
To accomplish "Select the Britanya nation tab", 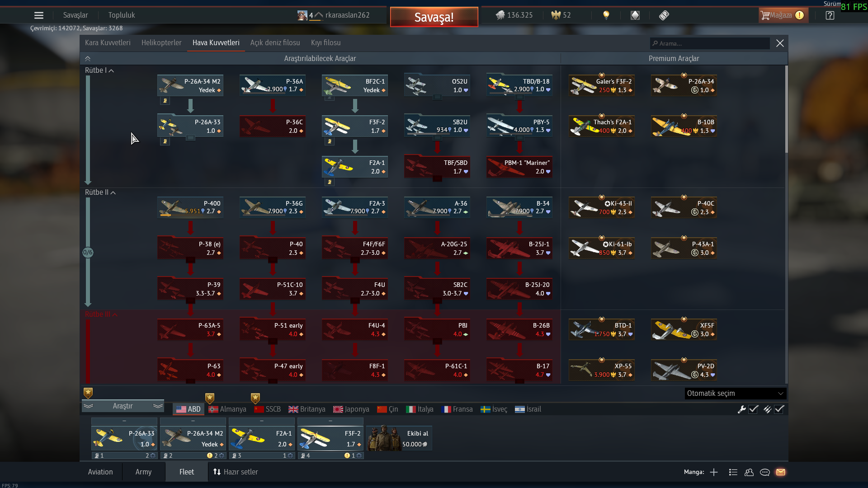I will (307, 409).
